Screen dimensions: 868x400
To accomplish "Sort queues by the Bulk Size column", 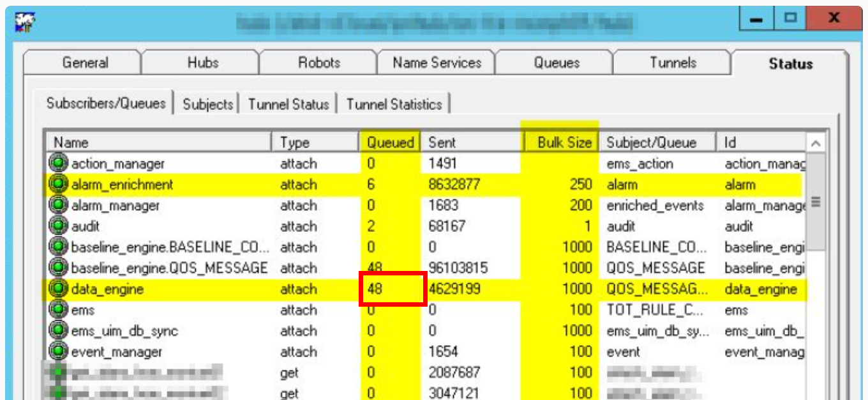I will (x=564, y=142).
